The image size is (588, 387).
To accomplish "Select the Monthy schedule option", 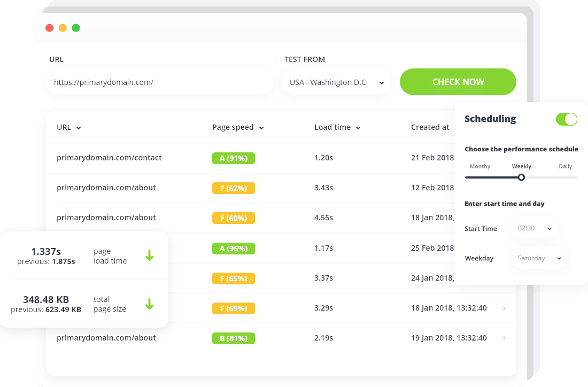I will point(480,166).
